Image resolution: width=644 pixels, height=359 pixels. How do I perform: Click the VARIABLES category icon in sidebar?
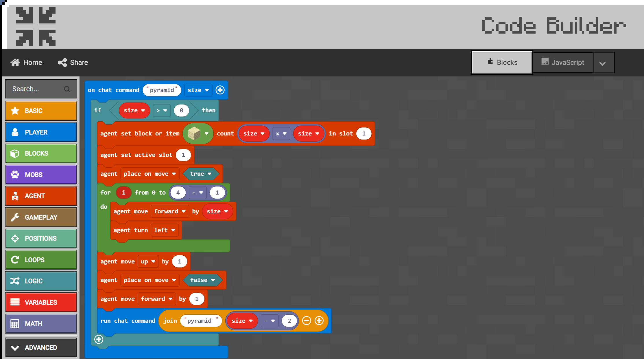tap(14, 303)
